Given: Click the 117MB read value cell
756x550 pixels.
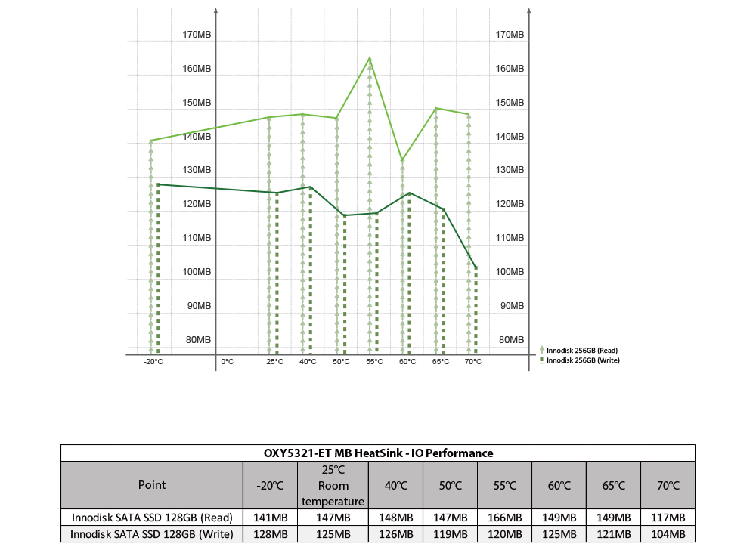Looking at the screenshot, I should click(x=668, y=518).
